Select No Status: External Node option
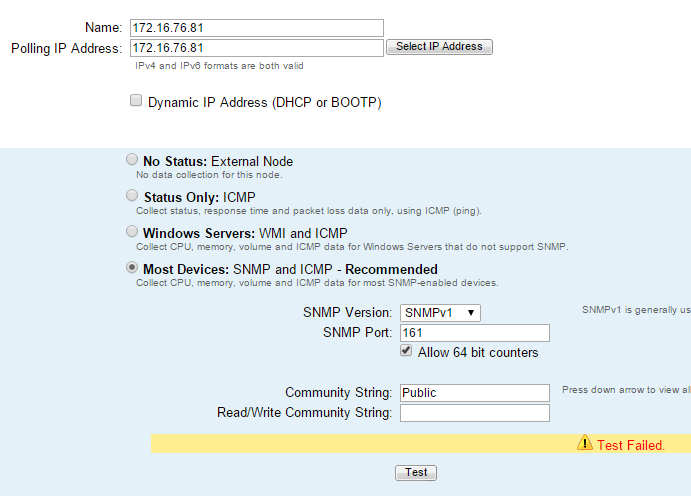Image resolution: width=691 pixels, height=500 pixels. 132,159
